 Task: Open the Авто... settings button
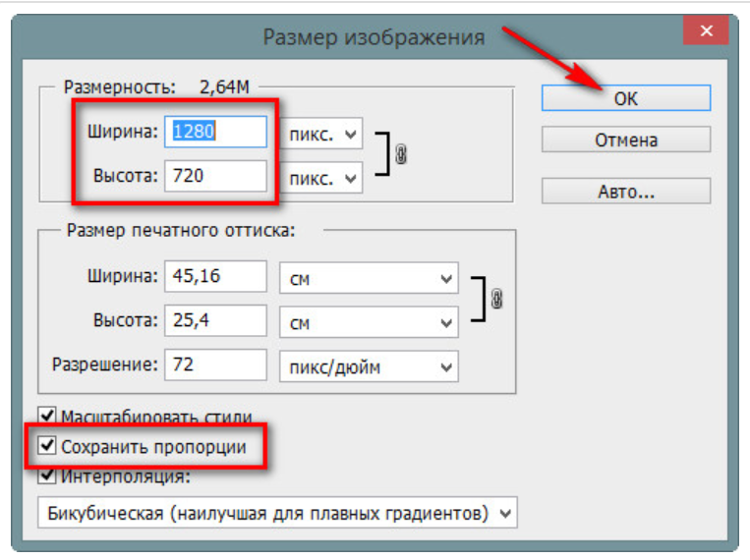pyautogui.click(x=625, y=192)
